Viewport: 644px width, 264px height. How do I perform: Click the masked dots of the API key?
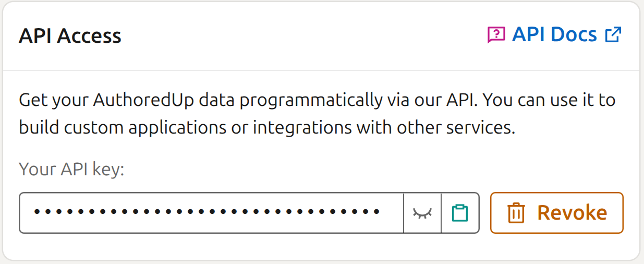[206, 212]
